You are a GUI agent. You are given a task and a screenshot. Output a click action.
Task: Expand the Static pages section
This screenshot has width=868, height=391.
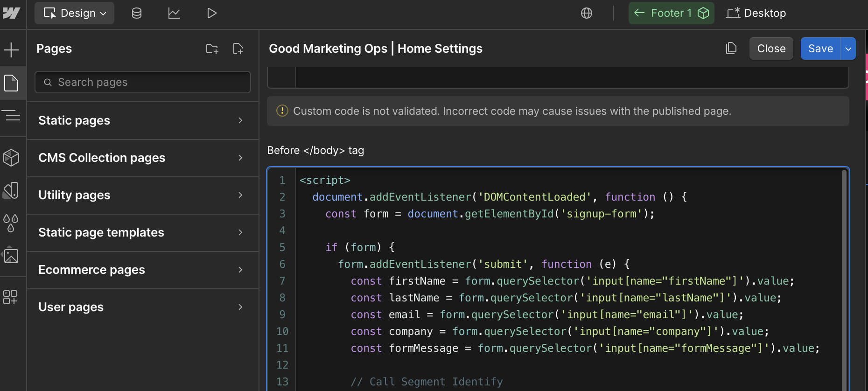click(x=143, y=120)
